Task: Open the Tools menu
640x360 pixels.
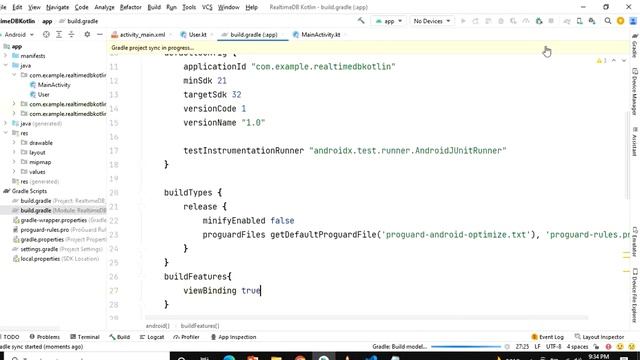Action: coord(189,7)
